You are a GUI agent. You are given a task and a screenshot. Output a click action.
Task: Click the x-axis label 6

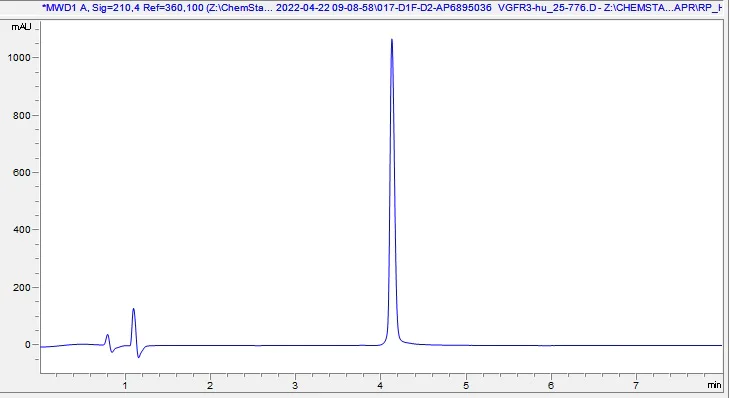[551, 385]
